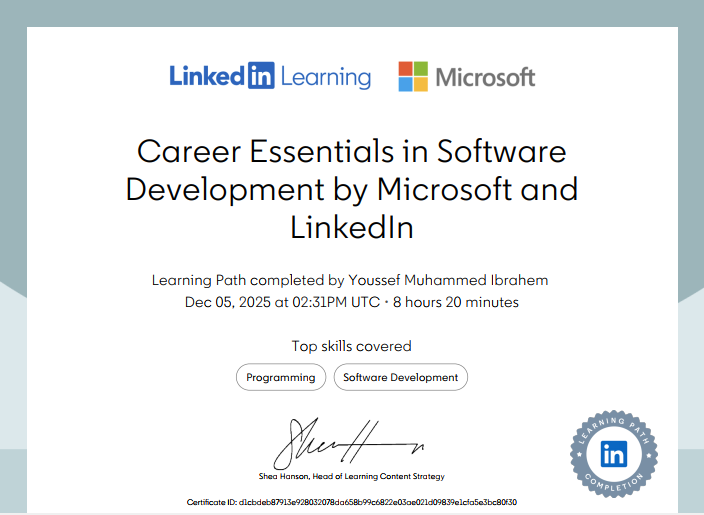
Task: Click the Shea Hanson title caption
Action: [x=352, y=476]
